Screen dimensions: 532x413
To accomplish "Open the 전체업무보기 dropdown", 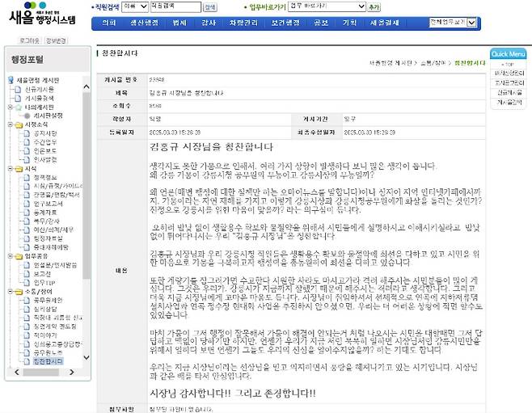I will [453, 23].
